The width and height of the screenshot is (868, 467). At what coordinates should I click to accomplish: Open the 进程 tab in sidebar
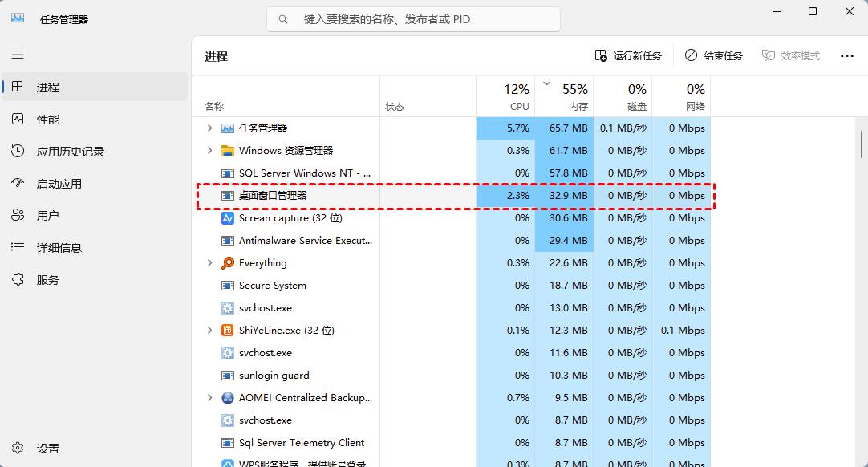[x=95, y=87]
